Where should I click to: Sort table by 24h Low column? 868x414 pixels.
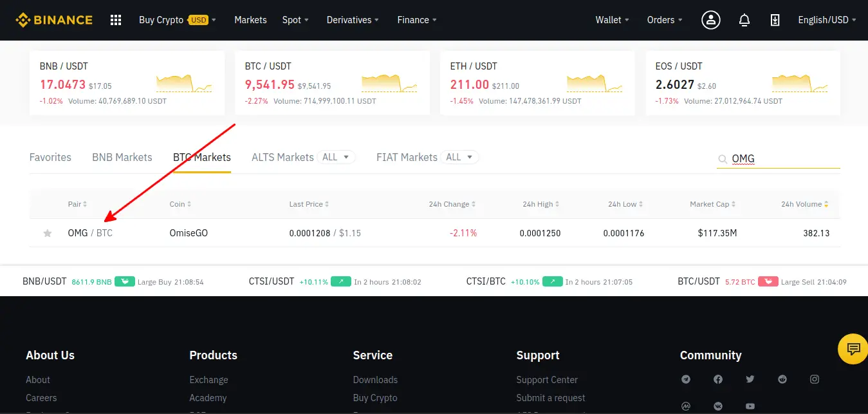(625, 204)
